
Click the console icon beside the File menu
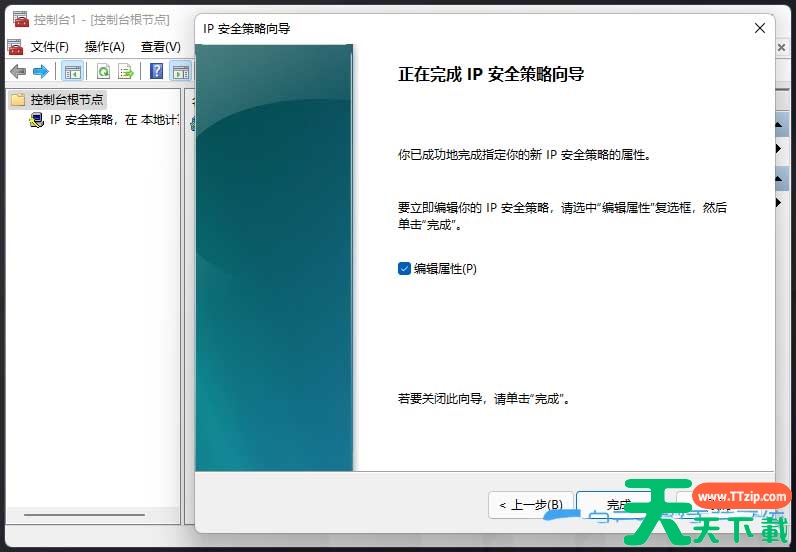click(x=15, y=47)
